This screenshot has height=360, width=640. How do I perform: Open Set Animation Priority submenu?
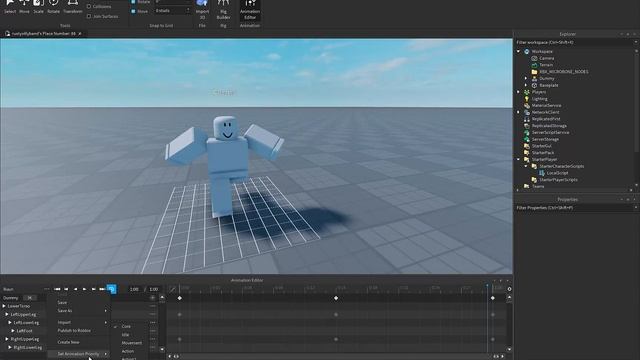pyautogui.click(x=78, y=354)
